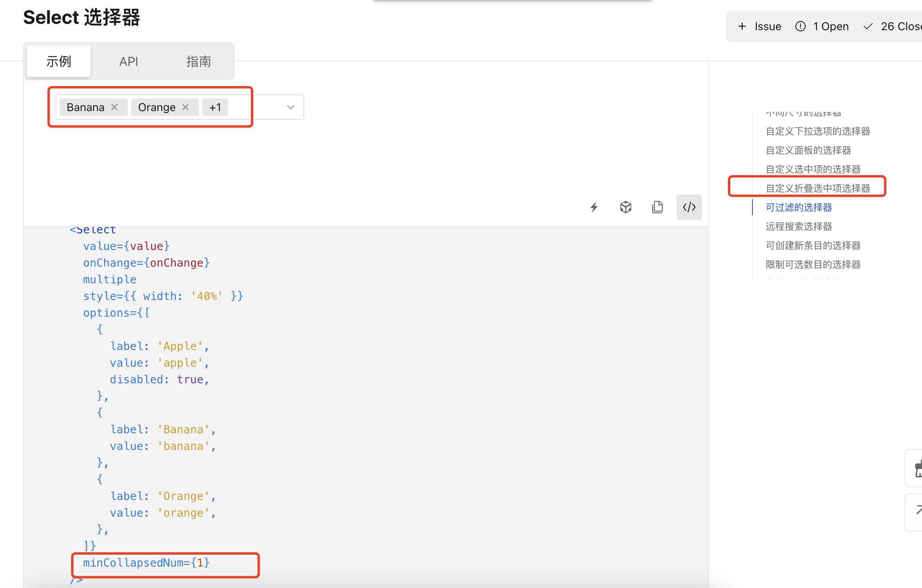Click the warning icon next to 1 Open
This screenshot has height=588, width=922.
tap(800, 26)
